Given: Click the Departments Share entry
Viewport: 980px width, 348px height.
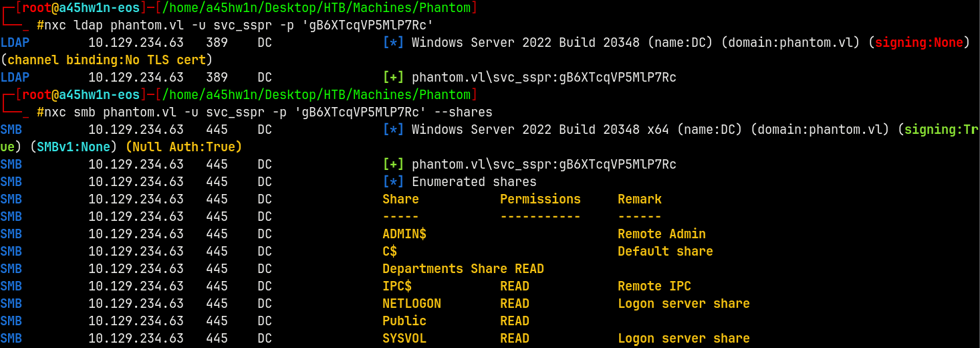Looking at the screenshot, I should (x=445, y=268).
